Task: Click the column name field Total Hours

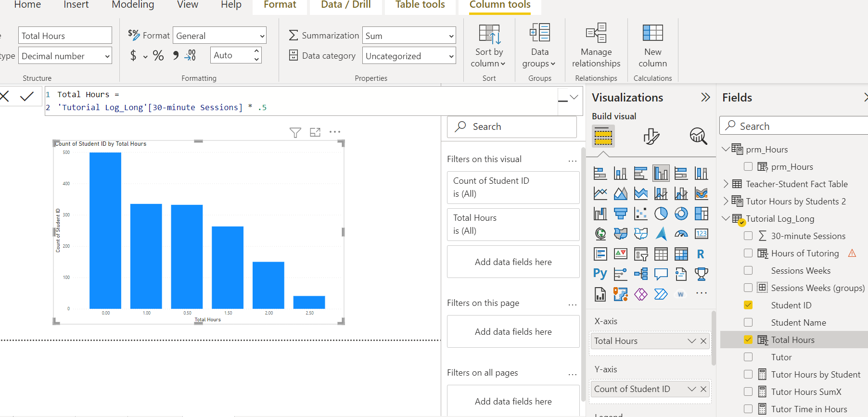Action: [x=65, y=36]
